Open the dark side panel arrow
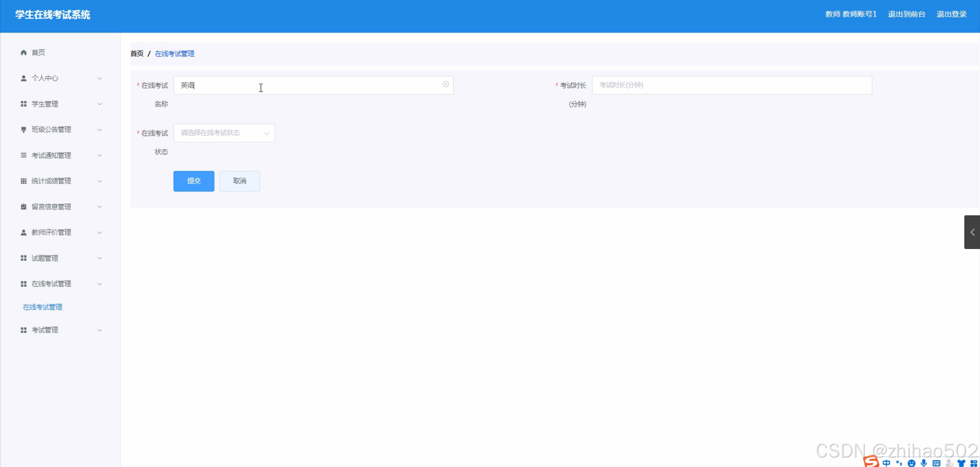Viewport: 980px width, 467px height. (x=972, y=232)
